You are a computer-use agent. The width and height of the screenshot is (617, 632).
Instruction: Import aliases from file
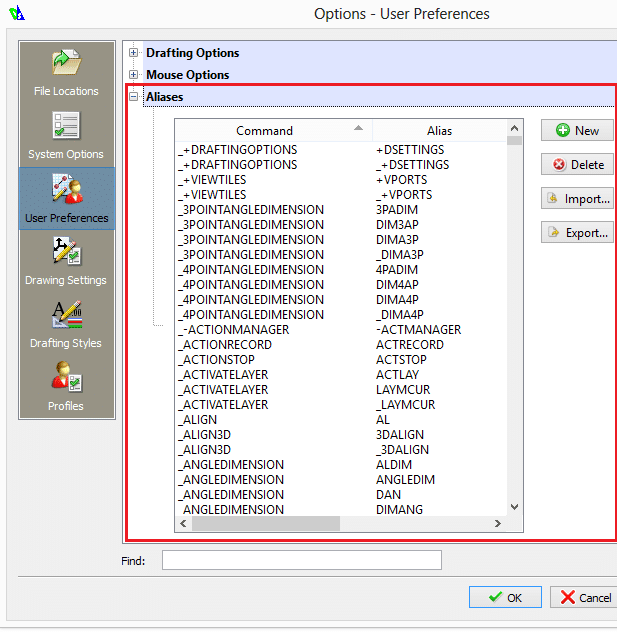click(577, 199)
